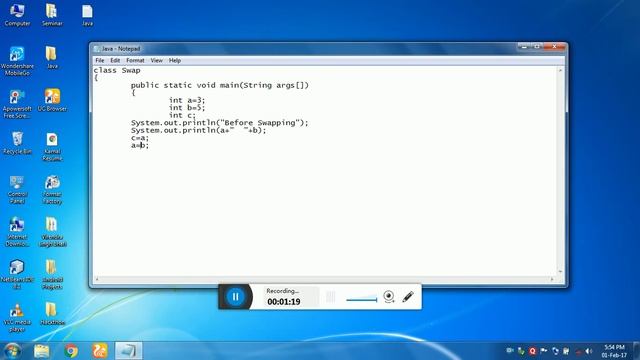The image size is (640, 360).
Task: Select the Android Projects folder
Action: click(52, 275)
